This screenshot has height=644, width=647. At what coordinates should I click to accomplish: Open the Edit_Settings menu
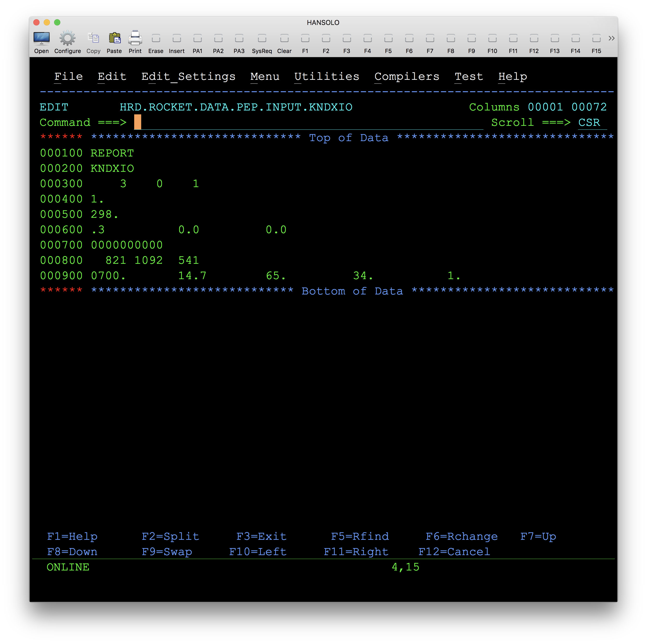188,77
